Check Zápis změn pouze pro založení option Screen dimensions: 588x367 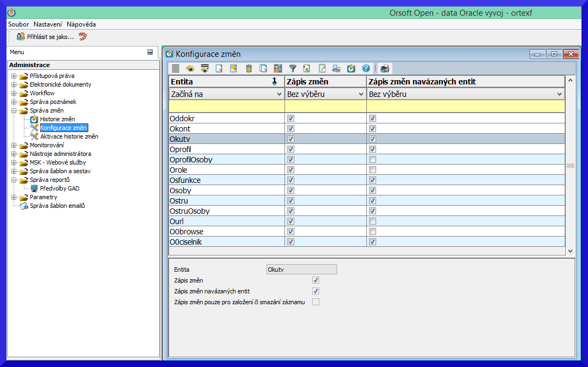315,302
